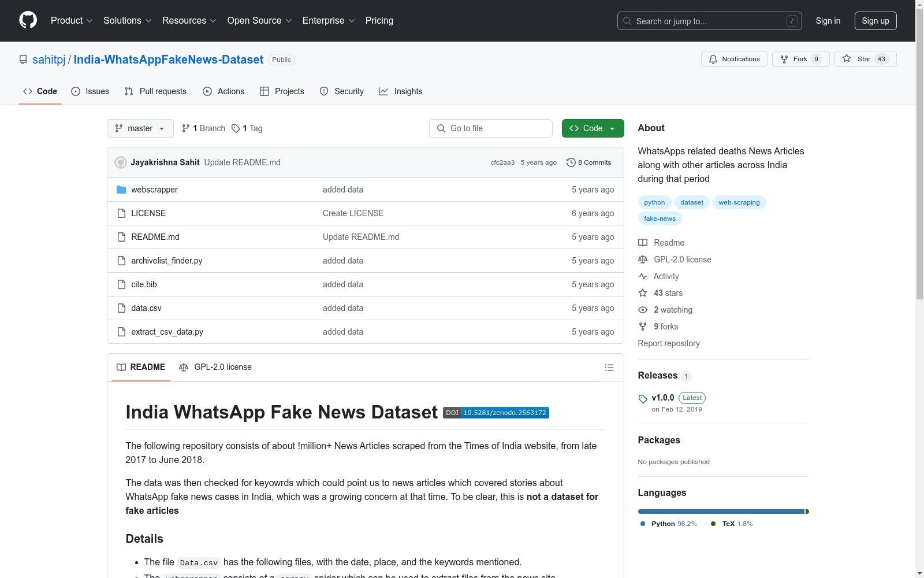Switch to the Insights tab
Viewport: 924px width, 578px height.
(x=400, y=91)
